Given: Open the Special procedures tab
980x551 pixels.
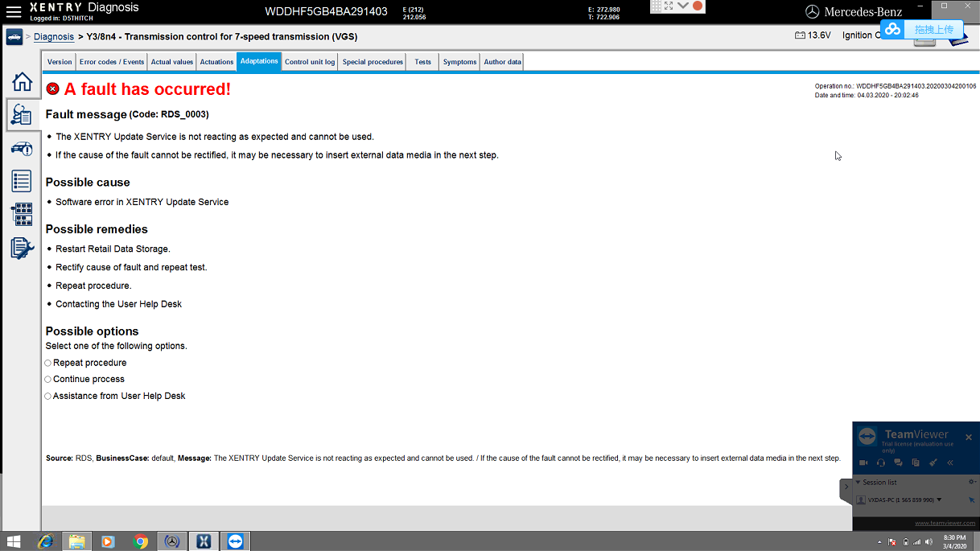Looking at the screenshot, I should point(373,62).
